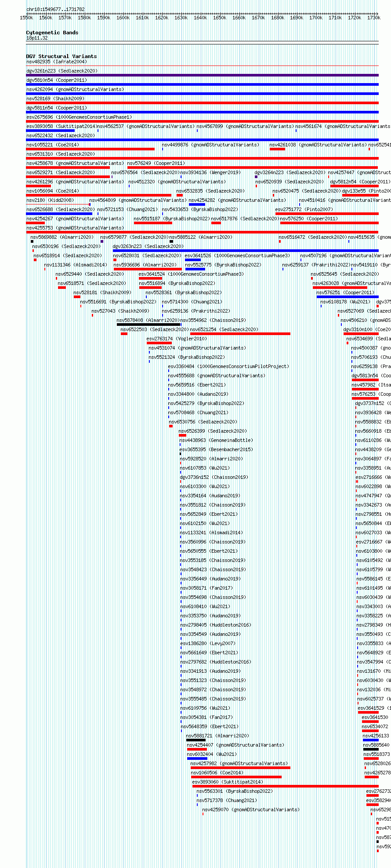Open dgv3736n152 (Chaisson2019) label
Screen dimensions: 391x868
tap(214, 477)
